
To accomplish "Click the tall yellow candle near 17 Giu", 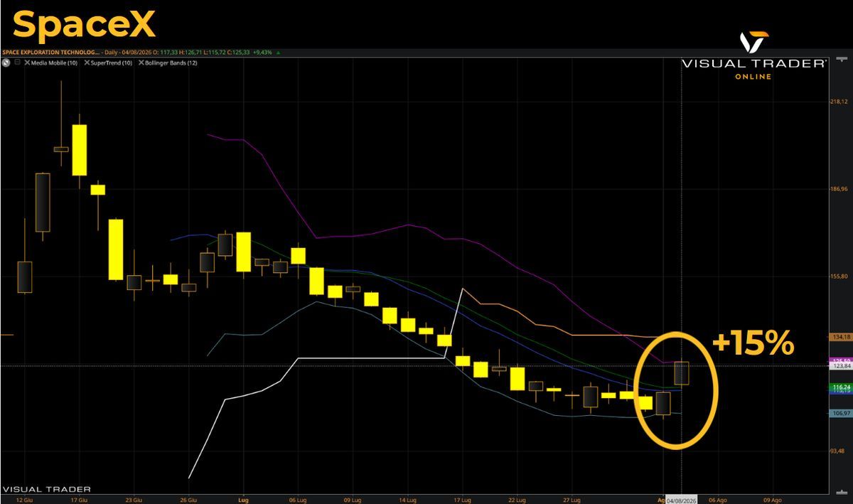I will pyautogui.click(x=79, y=150).
